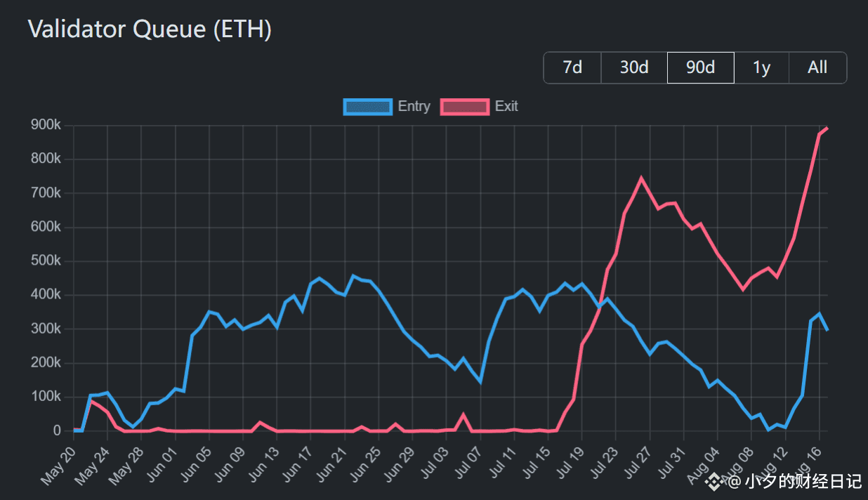Switch to the 30d range
Screen dimensions: 868x500
pyautogui.click(x=634, y=67)
